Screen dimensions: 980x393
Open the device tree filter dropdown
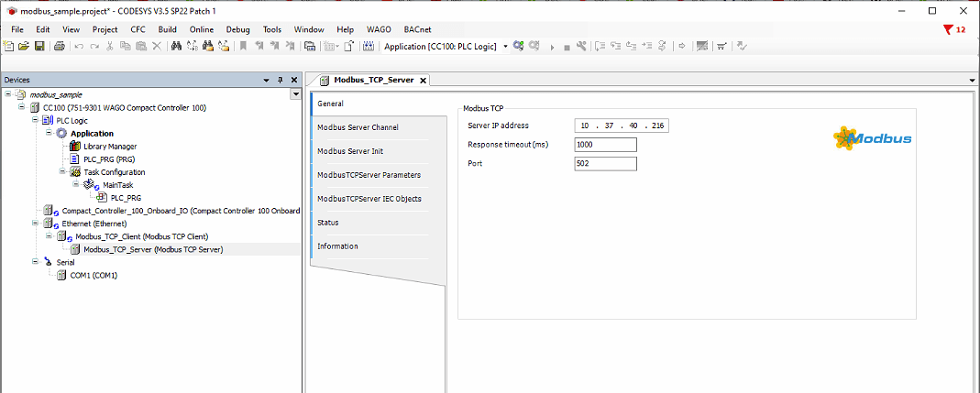[x=295, y=94]
